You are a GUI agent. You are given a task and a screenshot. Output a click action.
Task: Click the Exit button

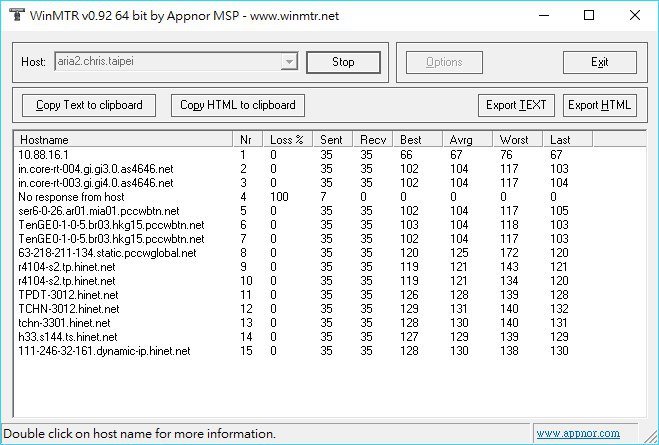coord(600,62)
